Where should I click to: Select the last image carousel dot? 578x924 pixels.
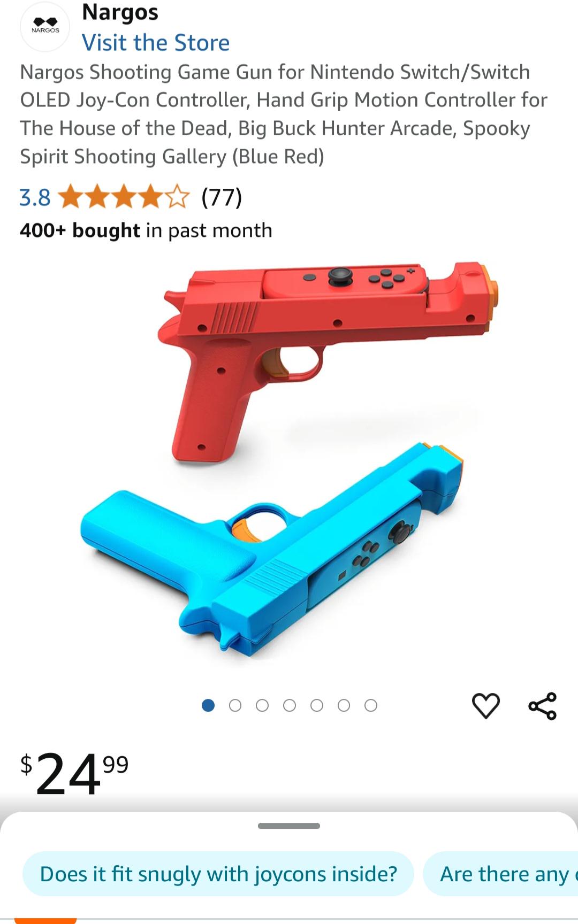pyautogui.click(x=371, y=705)
